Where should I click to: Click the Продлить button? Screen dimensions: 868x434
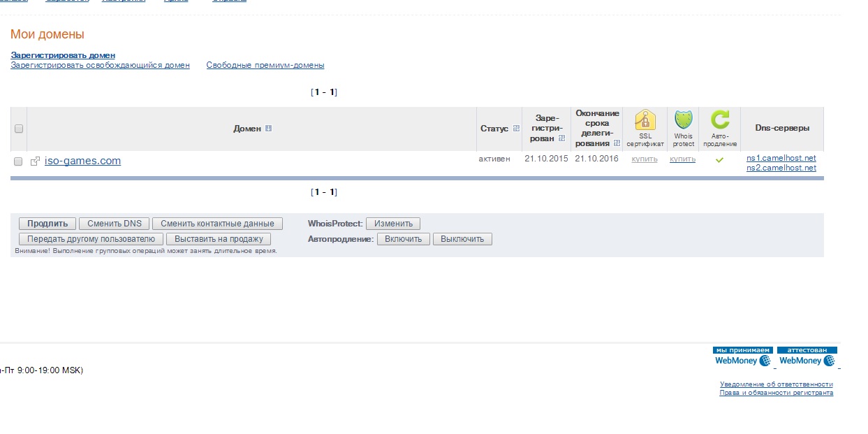point(47,224)
